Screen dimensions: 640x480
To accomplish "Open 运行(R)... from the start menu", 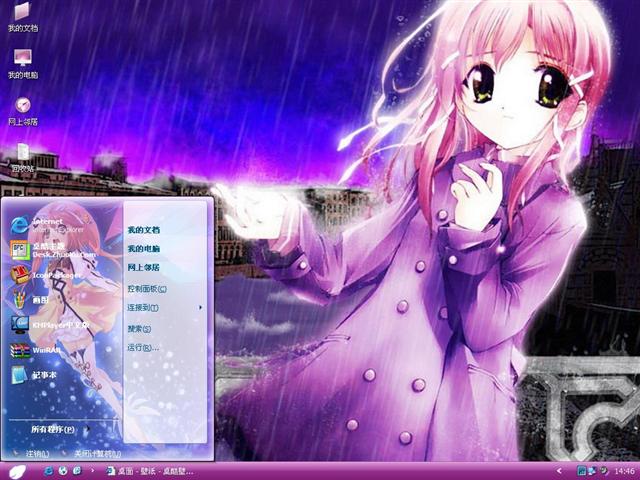I will [143, 347].
